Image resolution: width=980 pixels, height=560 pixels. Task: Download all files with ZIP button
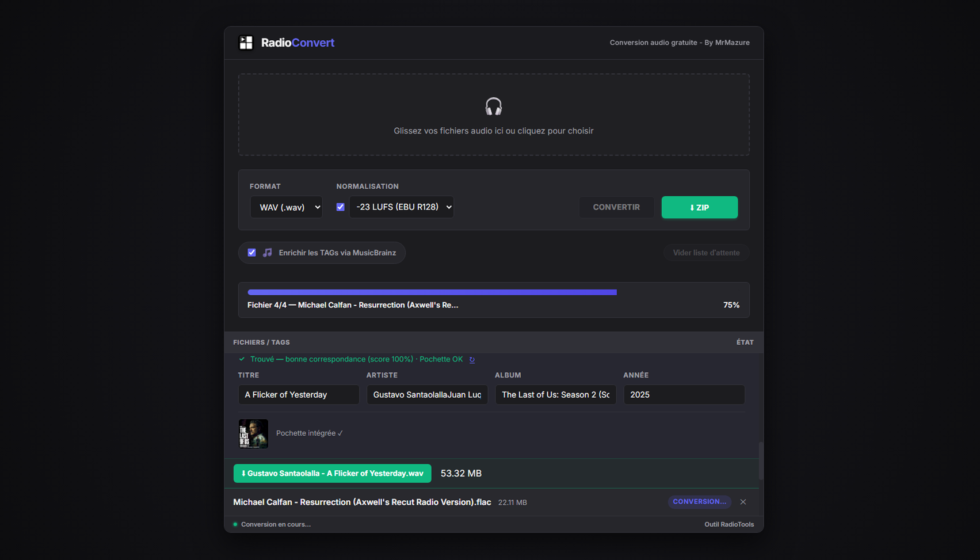699,207
